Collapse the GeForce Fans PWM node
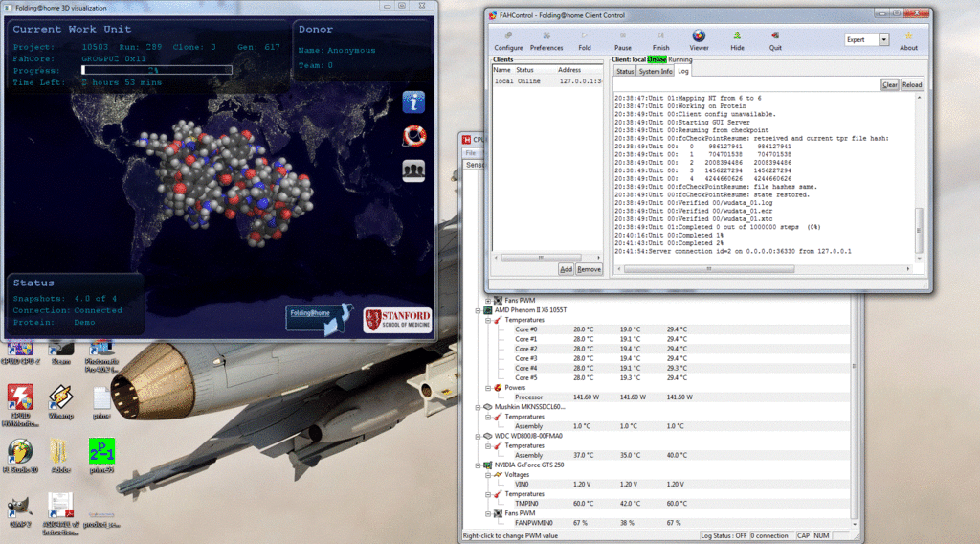 coord(488,513)
